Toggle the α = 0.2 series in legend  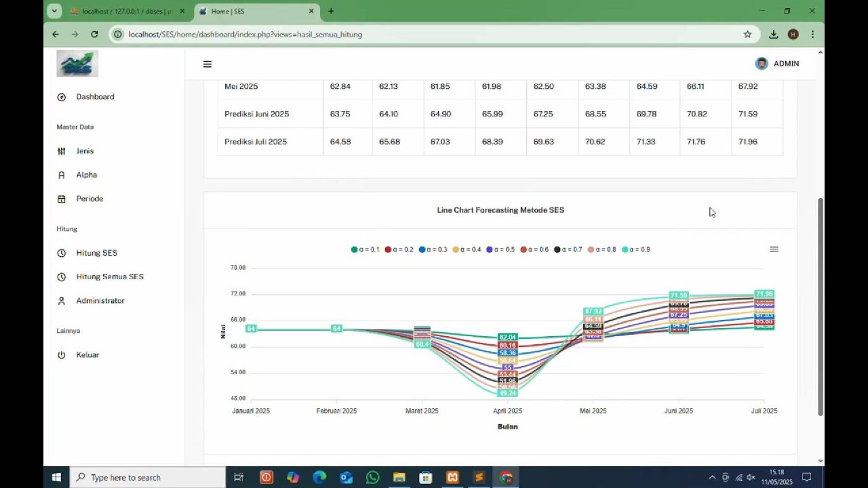399,249
